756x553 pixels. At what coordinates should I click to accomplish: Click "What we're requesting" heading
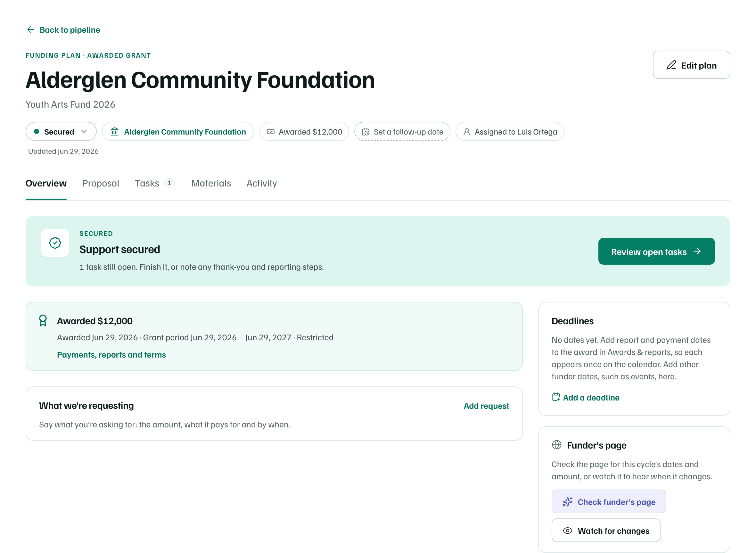[86, 405]
